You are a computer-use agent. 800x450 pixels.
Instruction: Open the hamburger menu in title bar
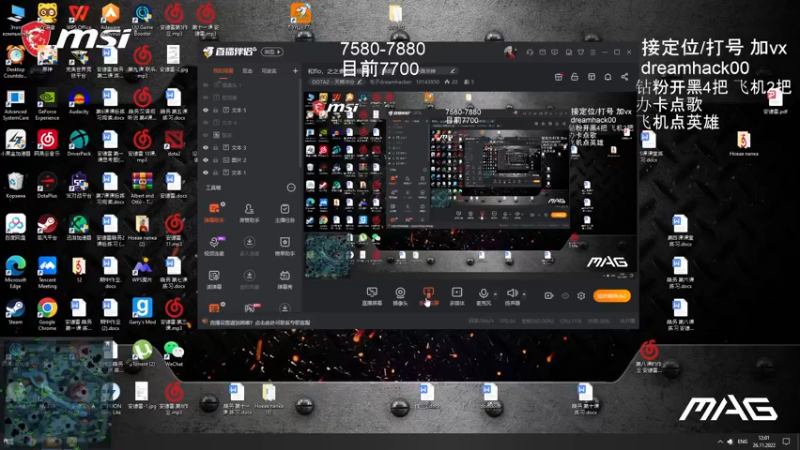pos(592,52)
